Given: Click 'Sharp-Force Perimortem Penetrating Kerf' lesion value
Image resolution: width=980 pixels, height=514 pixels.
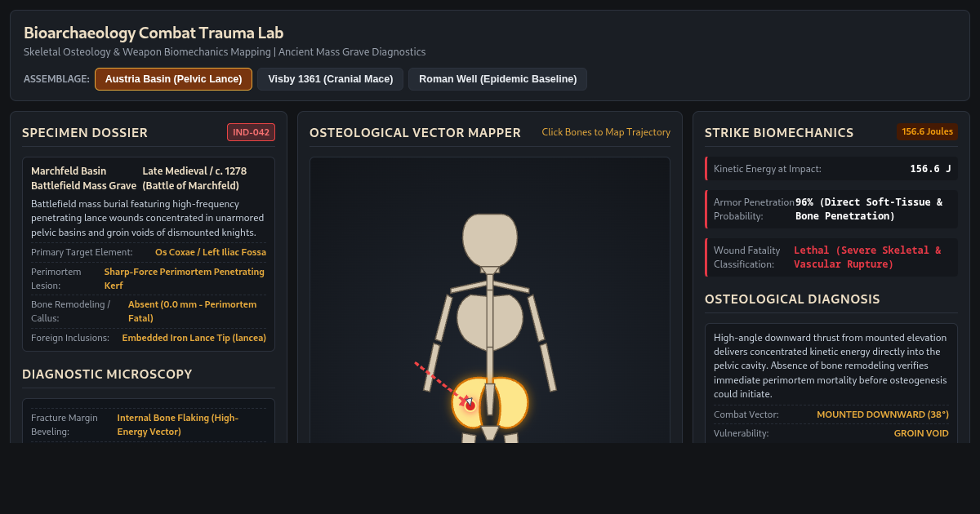Looking at the screenshot, I should pos(185,278).
